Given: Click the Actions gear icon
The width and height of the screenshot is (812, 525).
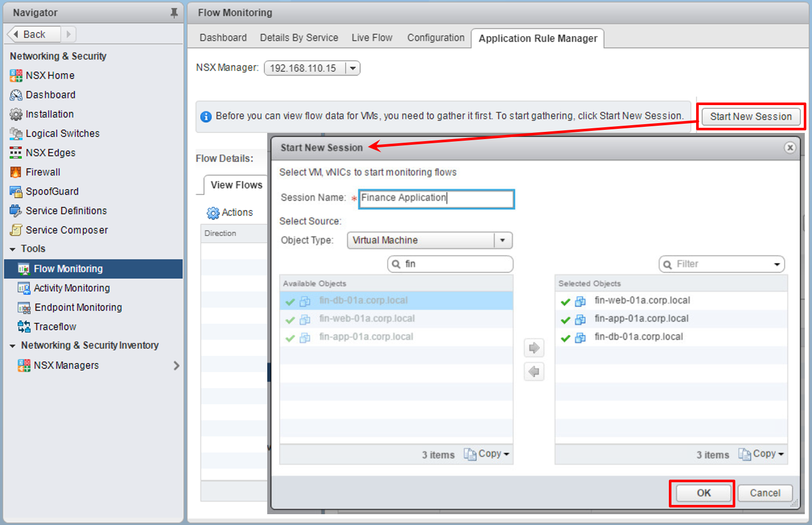Looking at the screenshot, I should pyautogui.click(x=213, y=213).
